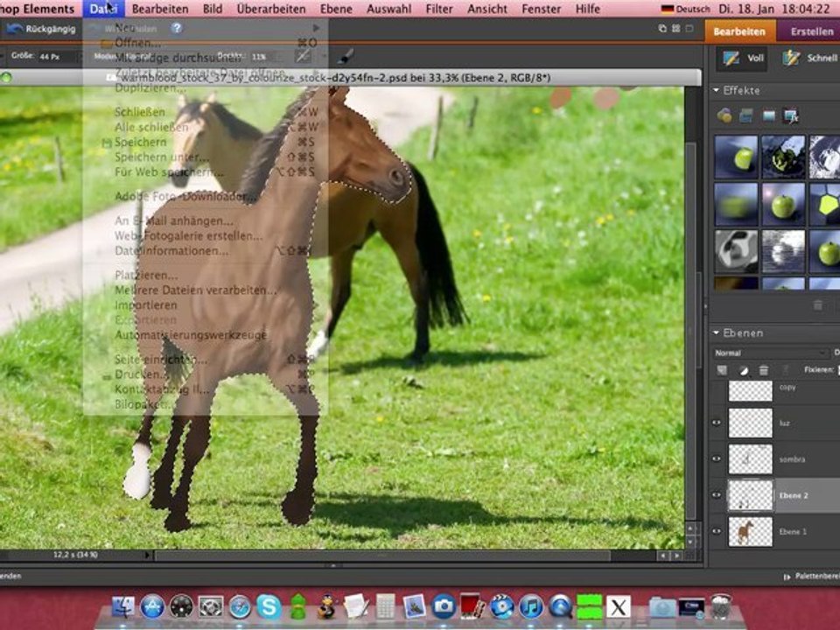Click the trash icon in Ebenen panel
840x630 pixels.
[764, 369]
